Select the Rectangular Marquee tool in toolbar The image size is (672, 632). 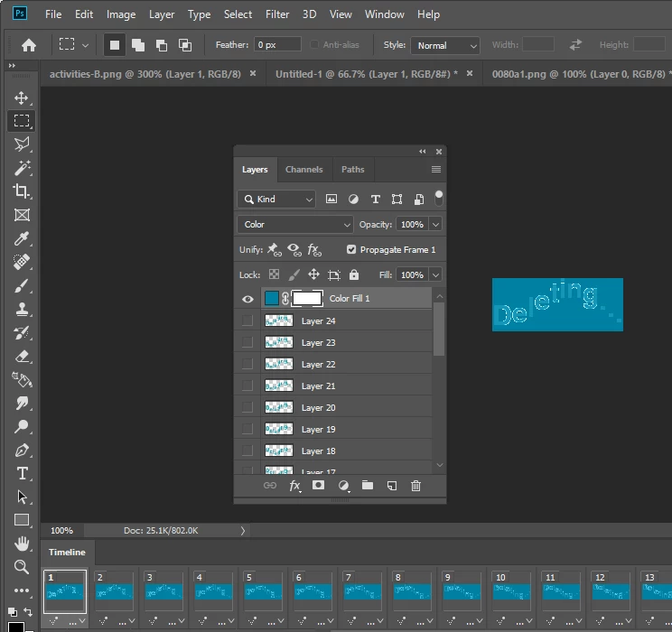tap(22, 121)
